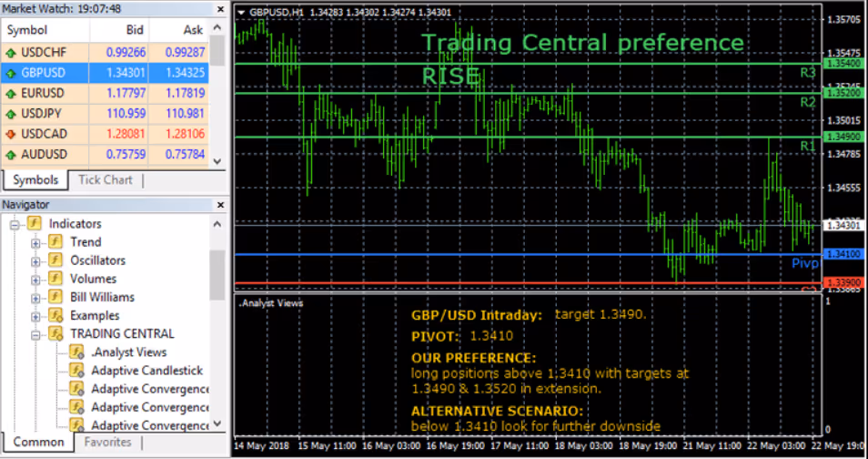Expand the Trend tree node

point(36,243)
